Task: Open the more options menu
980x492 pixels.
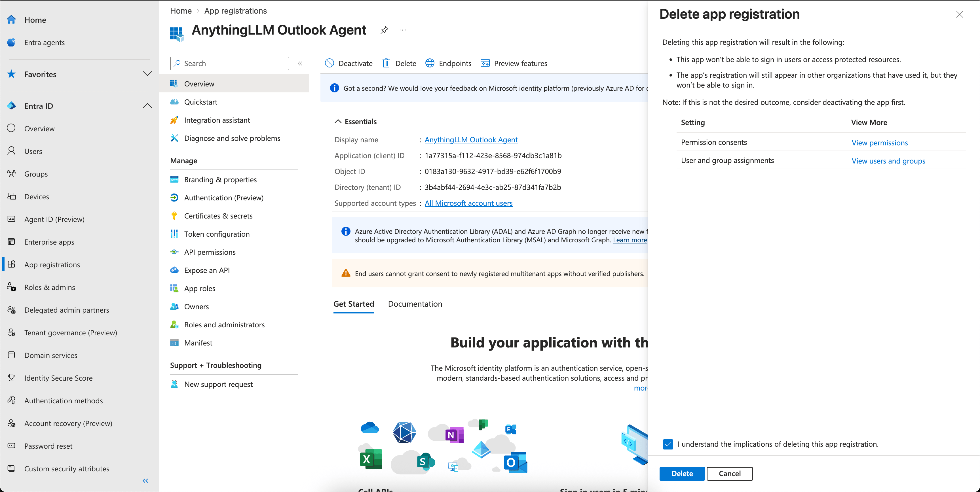Action: point(402,30)
